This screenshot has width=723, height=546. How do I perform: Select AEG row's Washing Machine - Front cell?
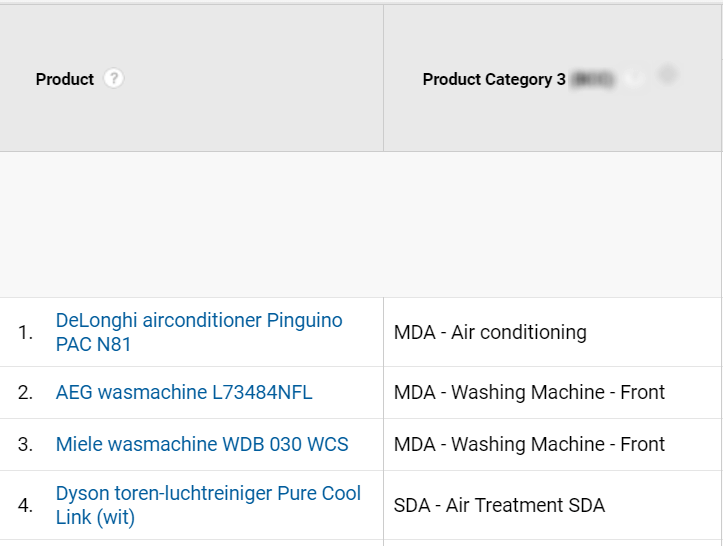pos(529,392)
